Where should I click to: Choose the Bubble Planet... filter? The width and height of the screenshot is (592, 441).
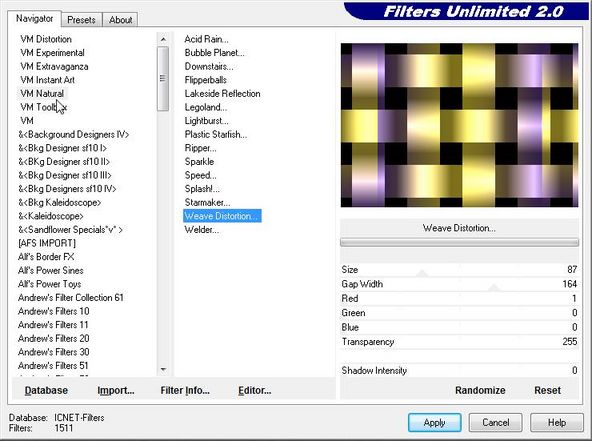[x=214, y=53]
